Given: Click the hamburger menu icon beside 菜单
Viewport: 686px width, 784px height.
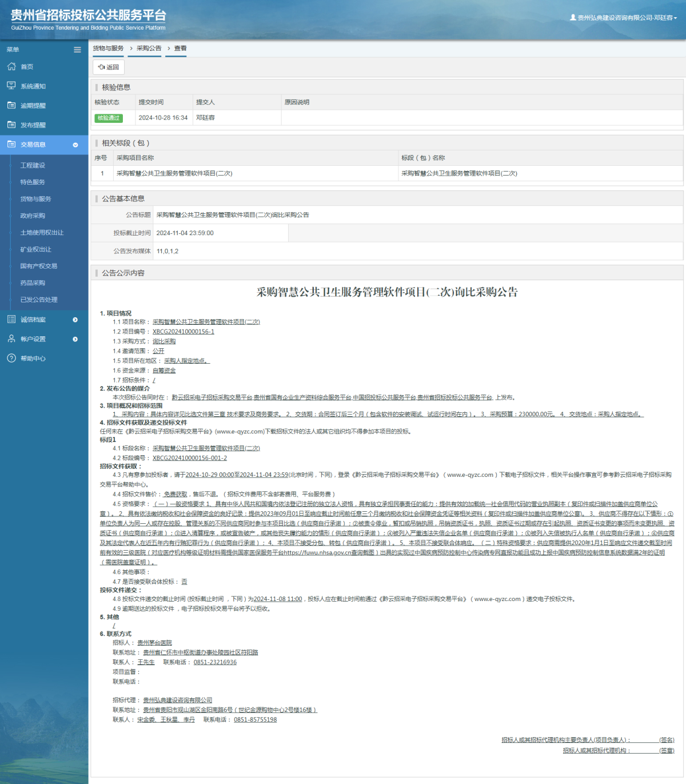Looking at the screenshot, I should click(x=77, y=50).
